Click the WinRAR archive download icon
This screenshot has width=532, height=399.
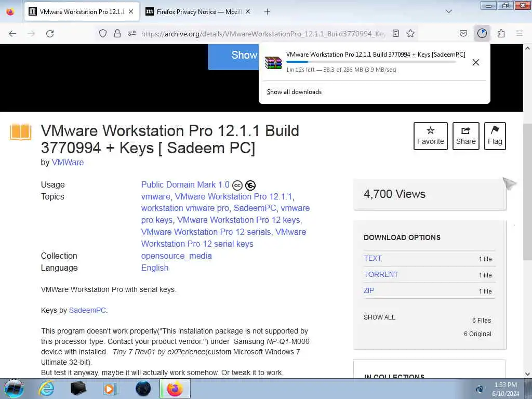pos(273,63)
